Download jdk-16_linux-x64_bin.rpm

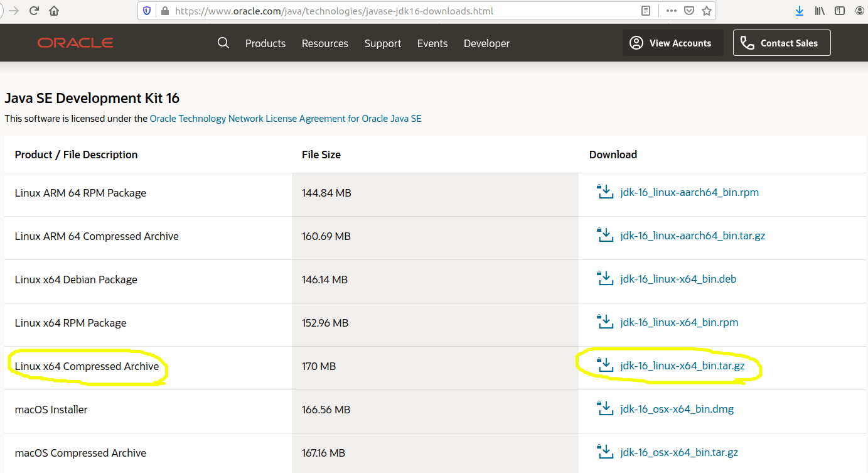click(x=679, y=322)
